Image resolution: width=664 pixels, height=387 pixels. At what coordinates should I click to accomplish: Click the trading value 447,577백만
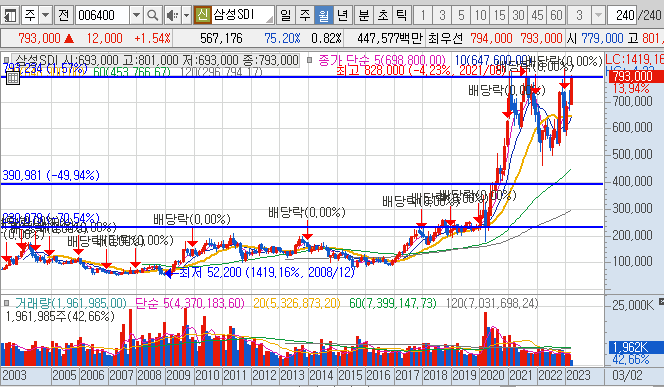tap(390, 39)
